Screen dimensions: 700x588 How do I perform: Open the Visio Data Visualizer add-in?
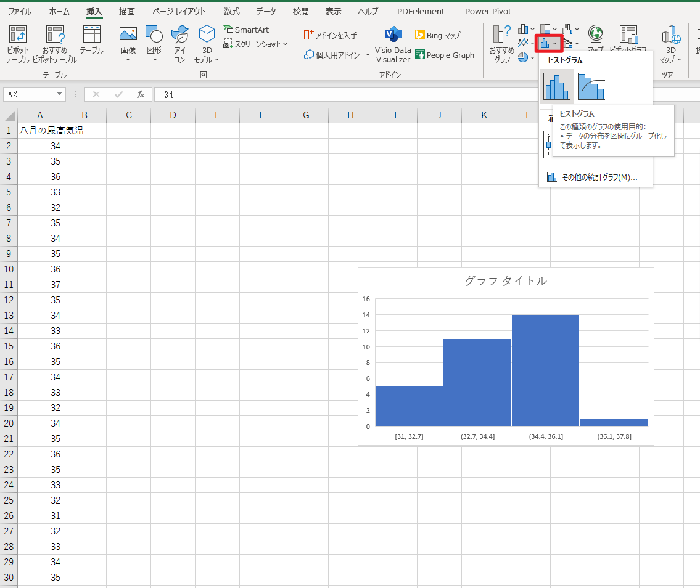[393, 44]
